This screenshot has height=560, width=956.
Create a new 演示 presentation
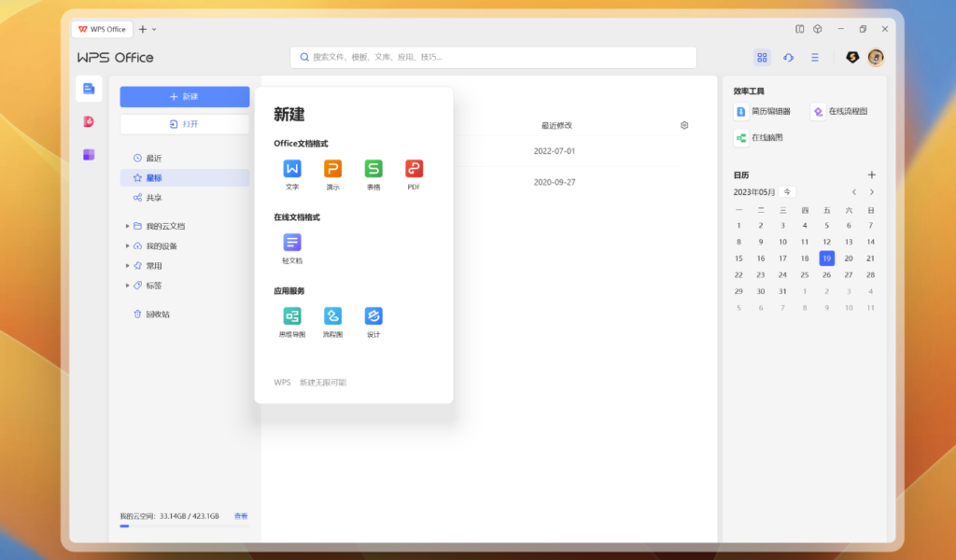click(332, 171)
